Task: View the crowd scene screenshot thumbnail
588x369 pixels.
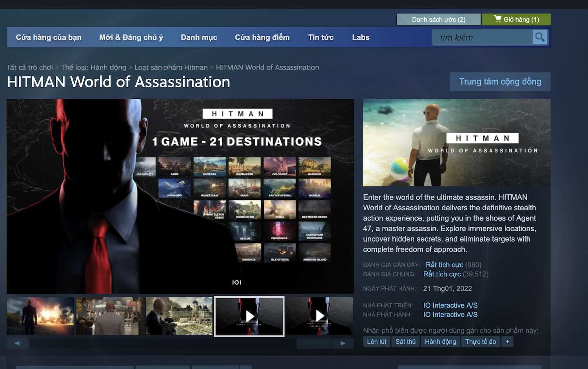Action: point(109,316)
